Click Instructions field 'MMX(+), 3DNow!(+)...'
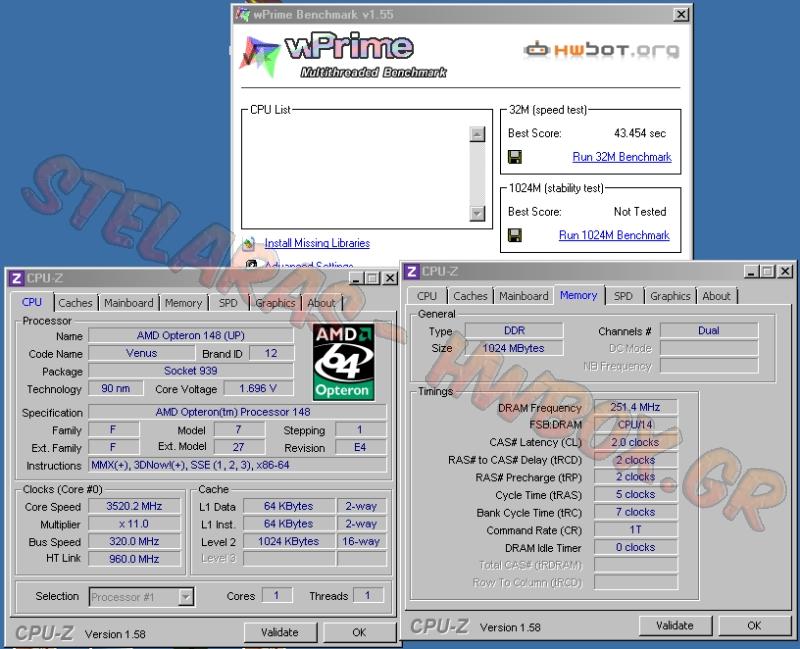The width and height of the screenshot is (800, 649). pyautogui.click(x=237, y=465)
